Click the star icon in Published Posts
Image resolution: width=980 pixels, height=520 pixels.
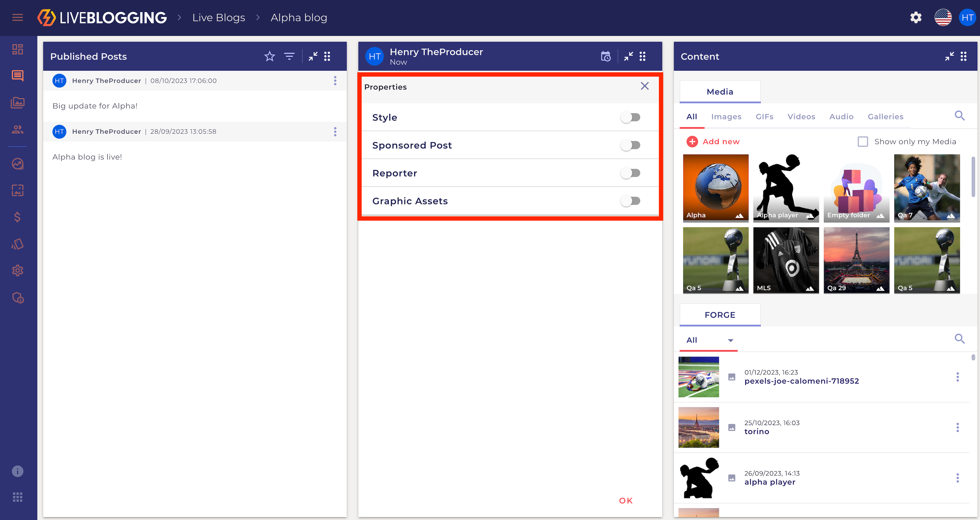pyautogui.click(x=270, y=56)
